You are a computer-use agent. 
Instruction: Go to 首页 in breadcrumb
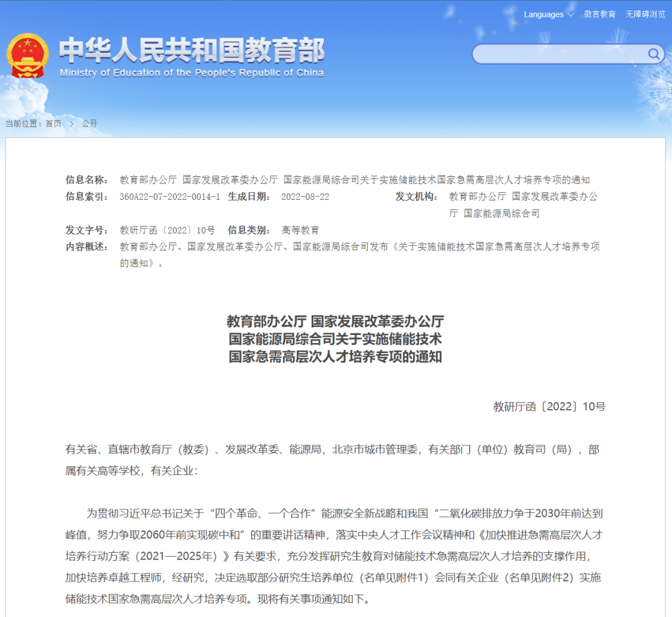[x=54, y=123]
